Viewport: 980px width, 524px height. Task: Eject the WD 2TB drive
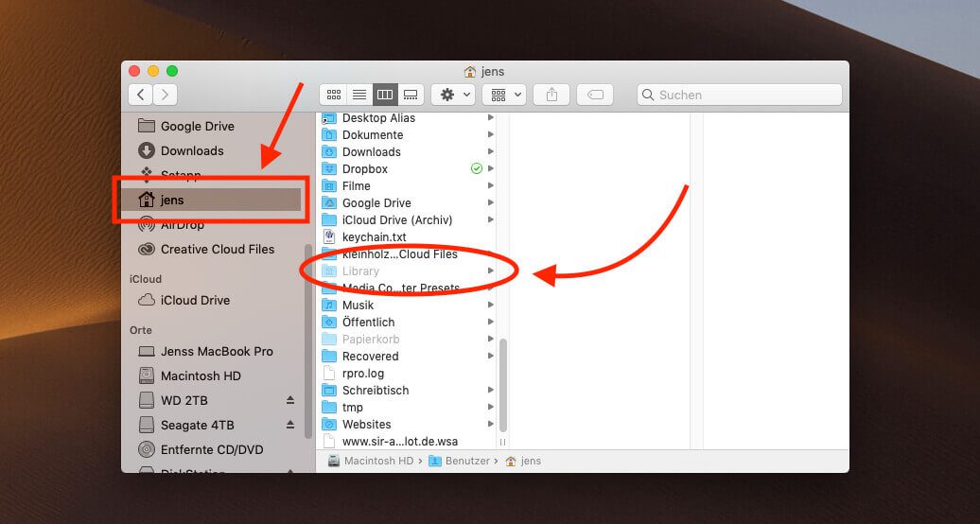[290, 399]
